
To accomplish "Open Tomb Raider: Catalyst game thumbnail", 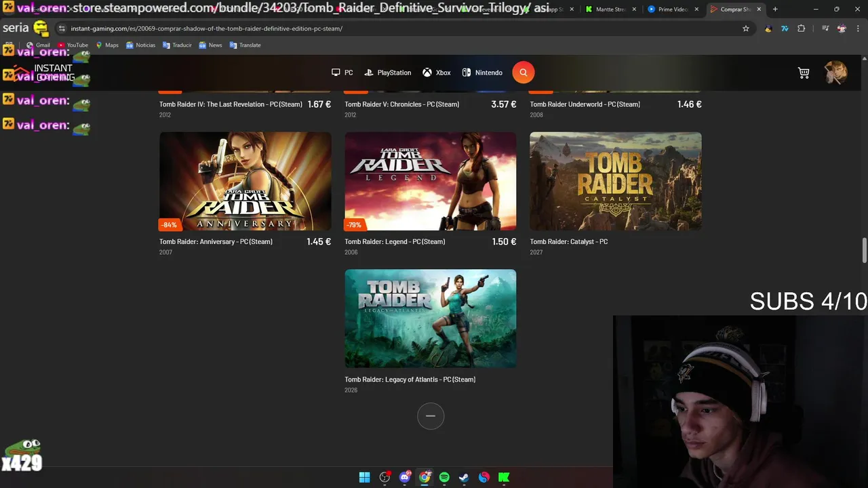I will coord(616,181).
